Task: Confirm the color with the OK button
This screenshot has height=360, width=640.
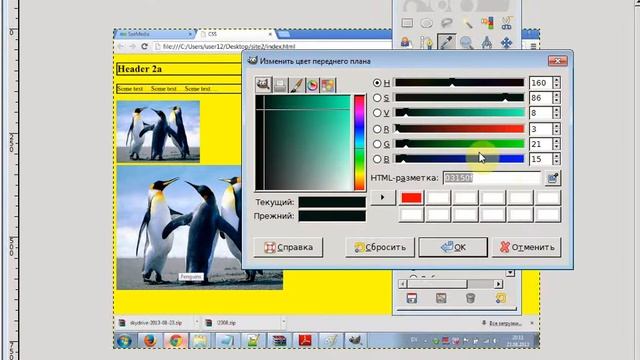Action: pyautogui.click(x=453, y=247)
